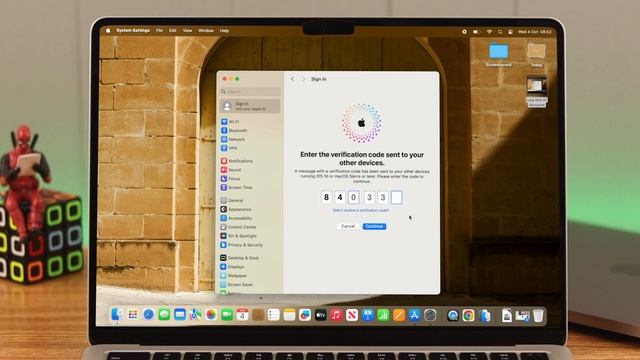Open Launchpad from the Dock
The image size is (640, 360).
(x=133, y=314)
